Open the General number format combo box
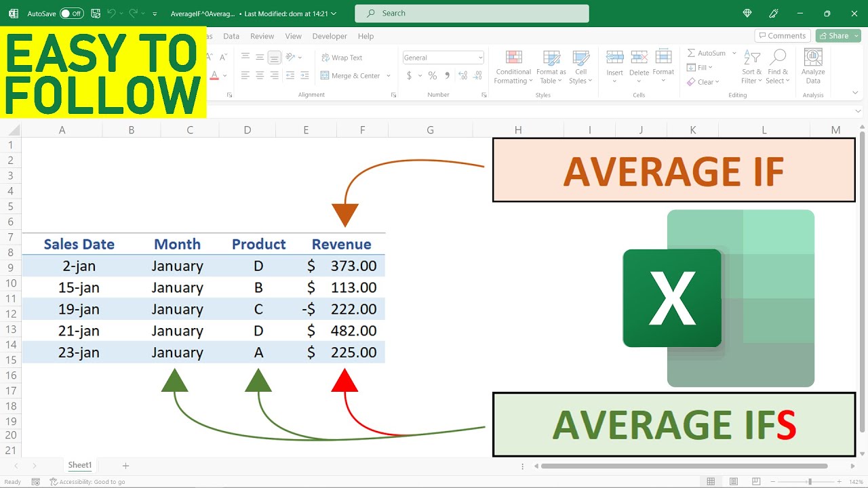Screen dimensions: 868x488 pyautogui.click(x=443, y=58)
